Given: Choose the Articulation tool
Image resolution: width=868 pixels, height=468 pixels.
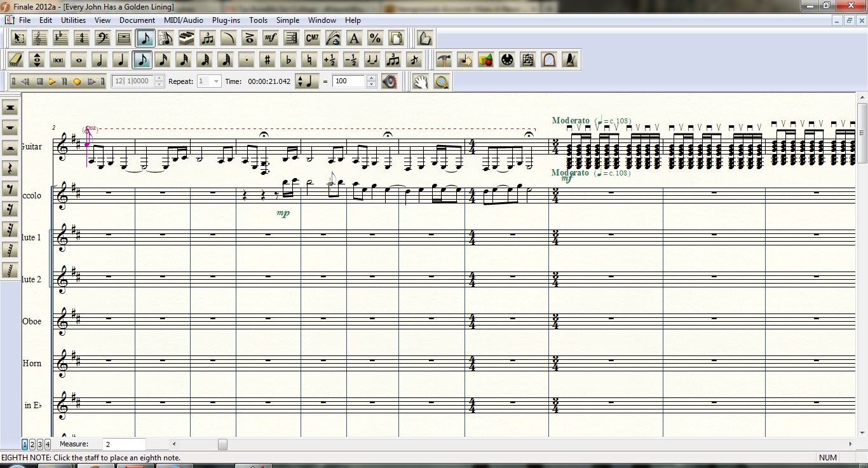Looking at the screenshot, I should (x=249, y=38).
